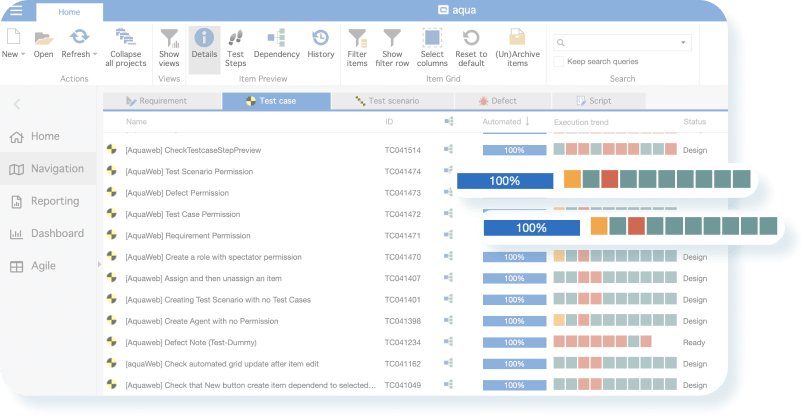
Task: Open the Test Steps preview
Action: point(235,45)
